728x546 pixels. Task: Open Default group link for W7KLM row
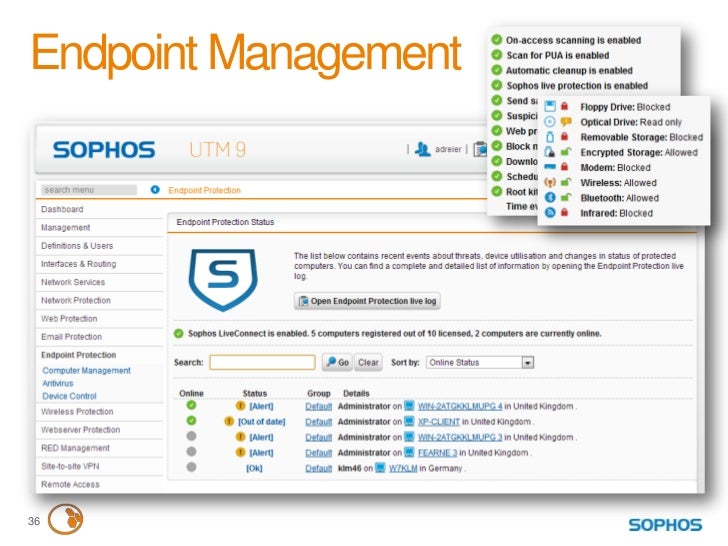[318, 468]
